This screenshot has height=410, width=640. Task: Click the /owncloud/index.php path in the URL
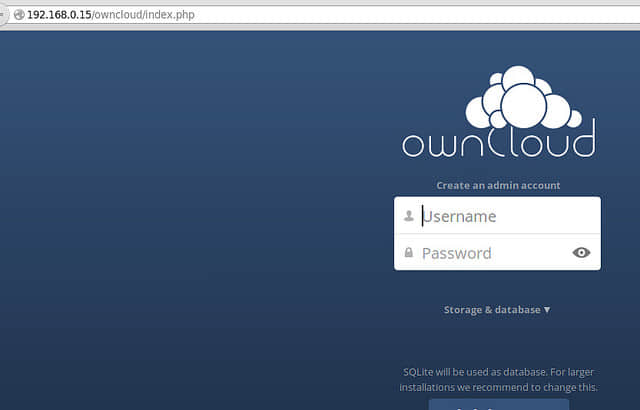(144, 15)
